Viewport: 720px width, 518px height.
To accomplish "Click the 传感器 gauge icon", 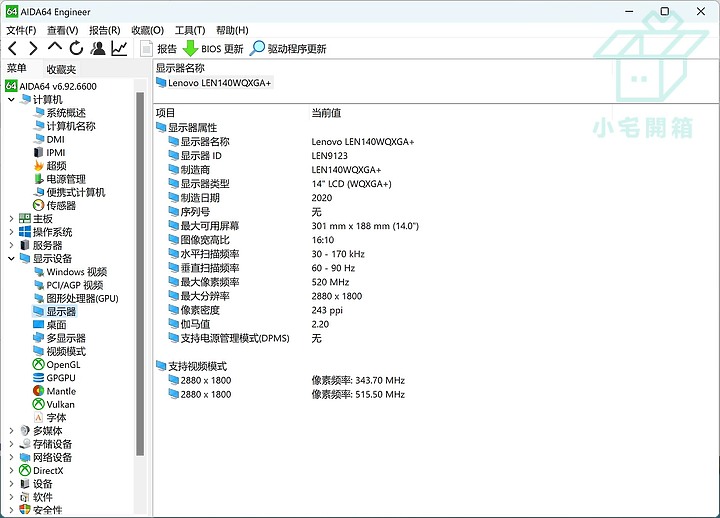I will pyautogui.click(x=39, y=206).
